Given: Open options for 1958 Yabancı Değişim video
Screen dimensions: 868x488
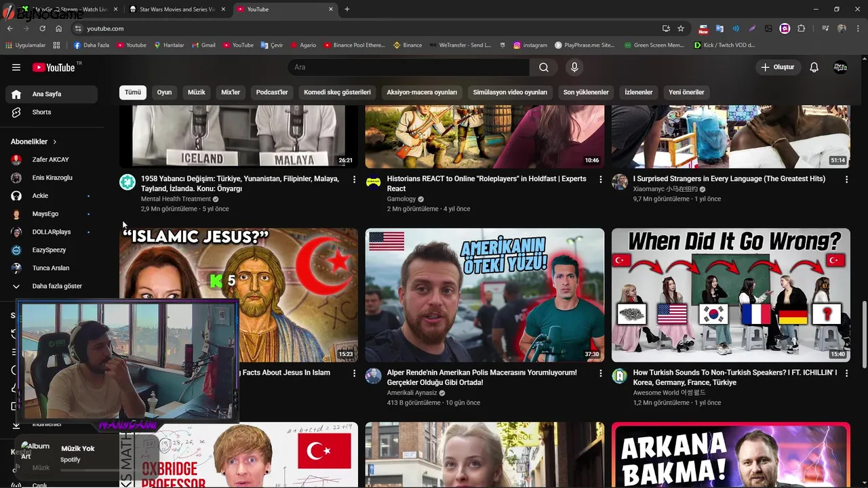Looking at the screenshot, I should tap(354, 180).
